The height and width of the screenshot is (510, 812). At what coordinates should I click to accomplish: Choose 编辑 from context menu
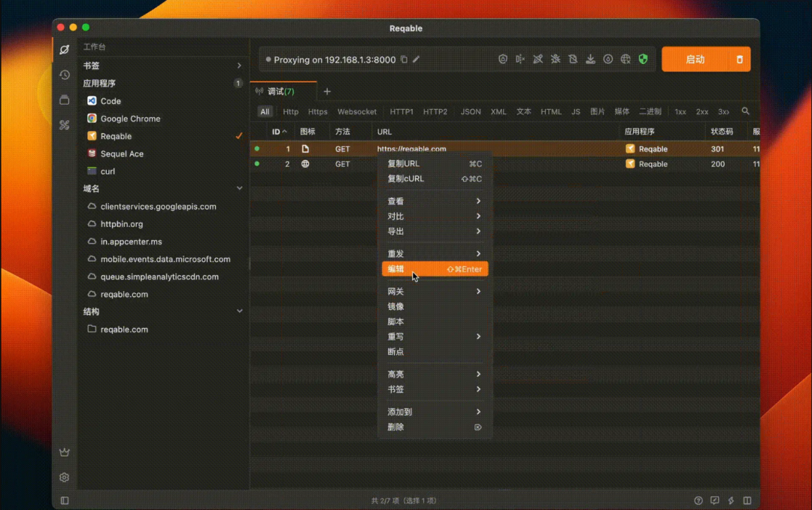[x=435, y=269]
